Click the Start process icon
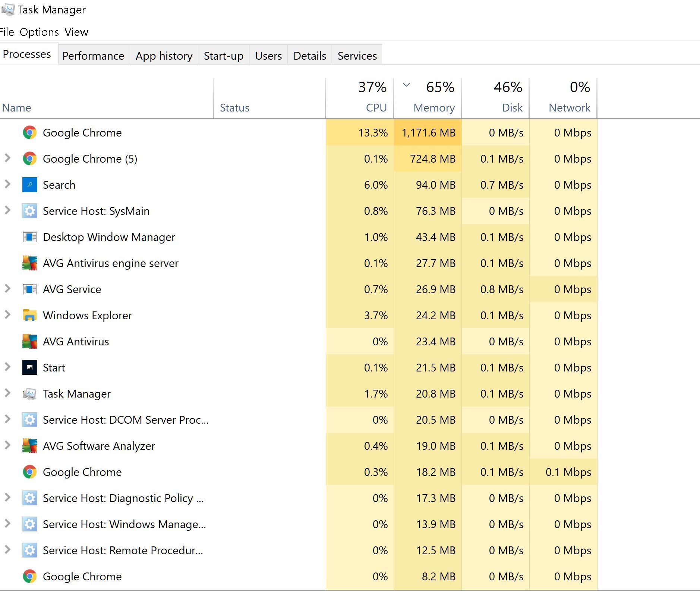The height and width of the screenshot is (596, 700). (x=29, y=368)
